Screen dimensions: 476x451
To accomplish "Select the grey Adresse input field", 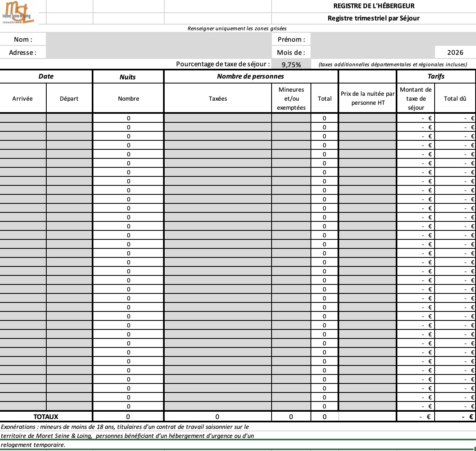I will point(158,52).
